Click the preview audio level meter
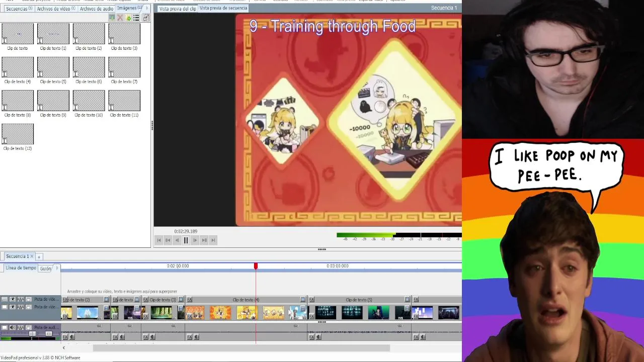 (399, 235)
